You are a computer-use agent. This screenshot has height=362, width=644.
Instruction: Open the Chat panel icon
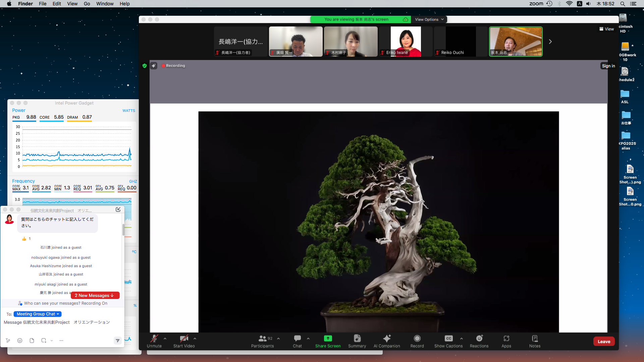[297, 339]
